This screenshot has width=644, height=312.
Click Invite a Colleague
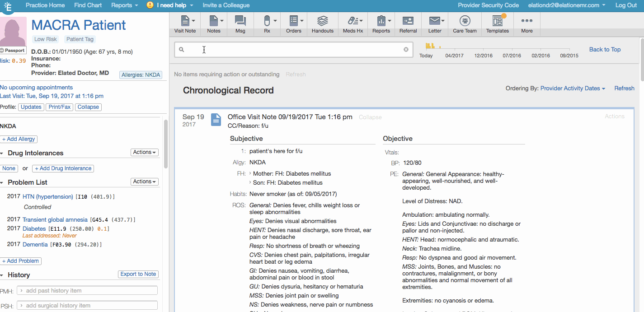point(226,5)
